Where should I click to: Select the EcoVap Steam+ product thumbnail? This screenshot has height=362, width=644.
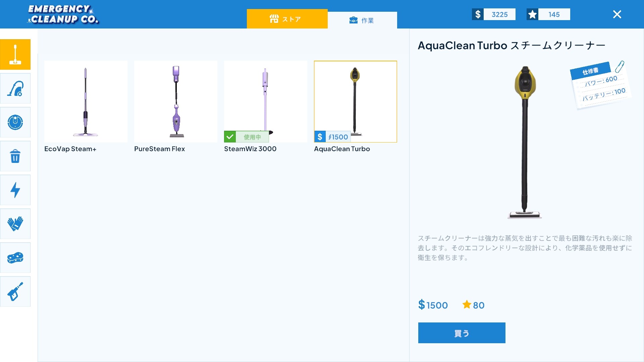[x=86, y=102]
